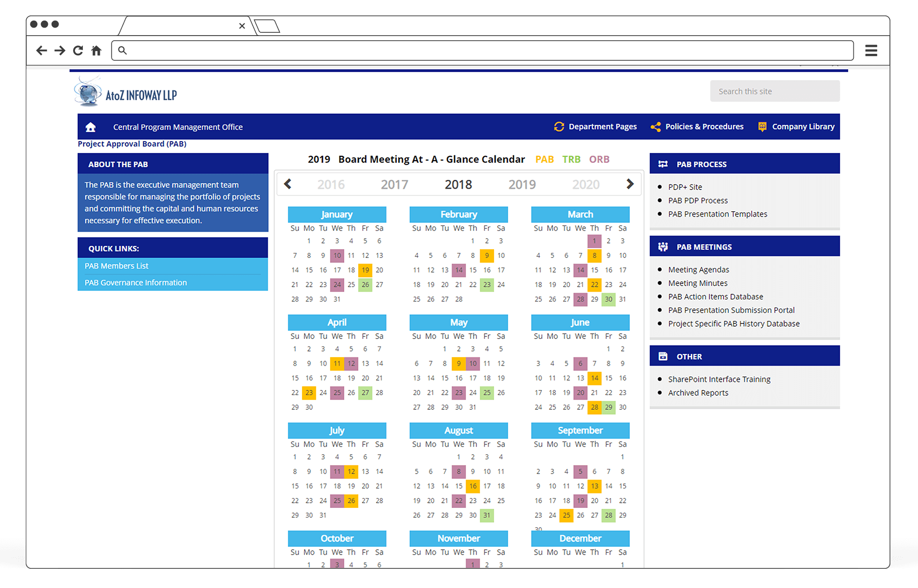Open the Department Pages menu
This screenshot has width=918, height=588.
pos(603,126)
